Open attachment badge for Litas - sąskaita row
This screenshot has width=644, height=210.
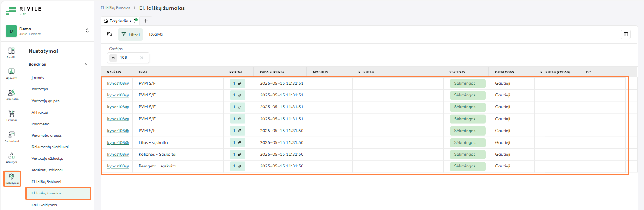tap(237, 143)
